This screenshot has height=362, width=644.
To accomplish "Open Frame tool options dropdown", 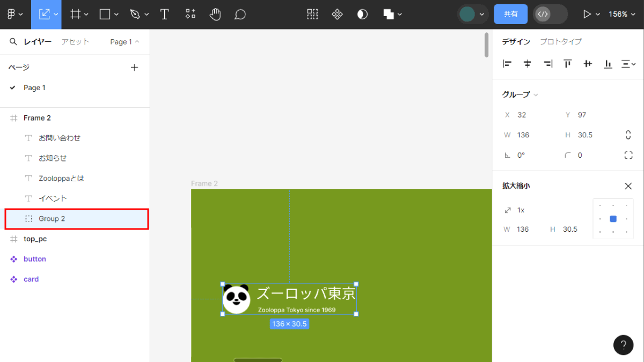I will (x=86, y=14).
